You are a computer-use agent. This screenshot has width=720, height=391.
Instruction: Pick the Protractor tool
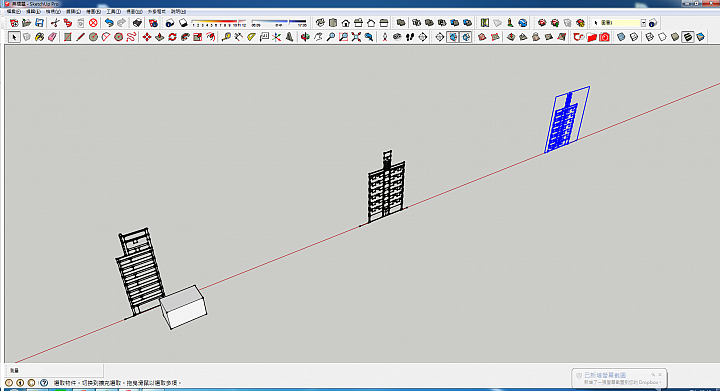click(x=251, y=37)
